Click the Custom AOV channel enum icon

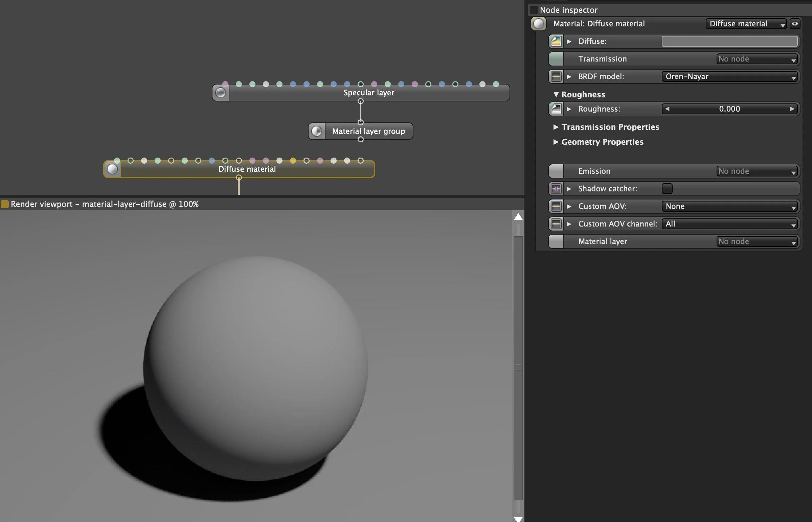[x=556, y=224]
